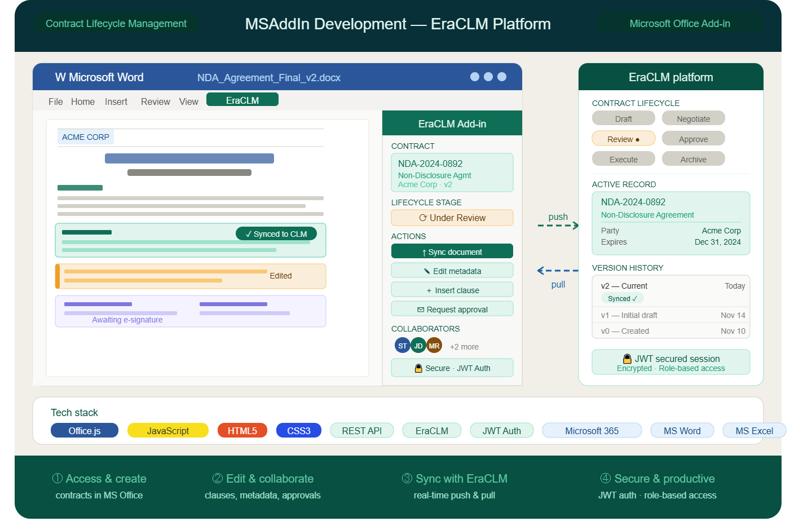Click the EraCLM tech stack chip
The width and height of the screenshot is (812, 530).
click(432, 431)
